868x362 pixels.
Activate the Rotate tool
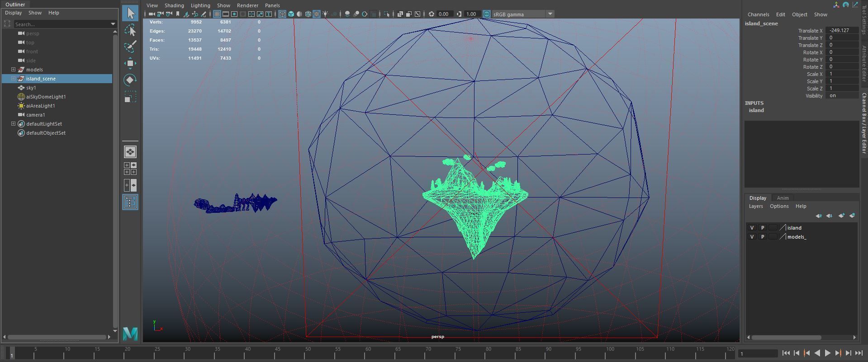click(x=130, y=80)
